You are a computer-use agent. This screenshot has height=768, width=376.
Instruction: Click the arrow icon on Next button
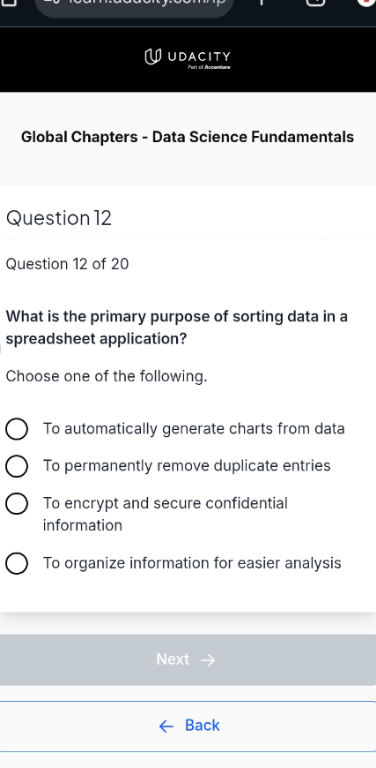(208, 660)
